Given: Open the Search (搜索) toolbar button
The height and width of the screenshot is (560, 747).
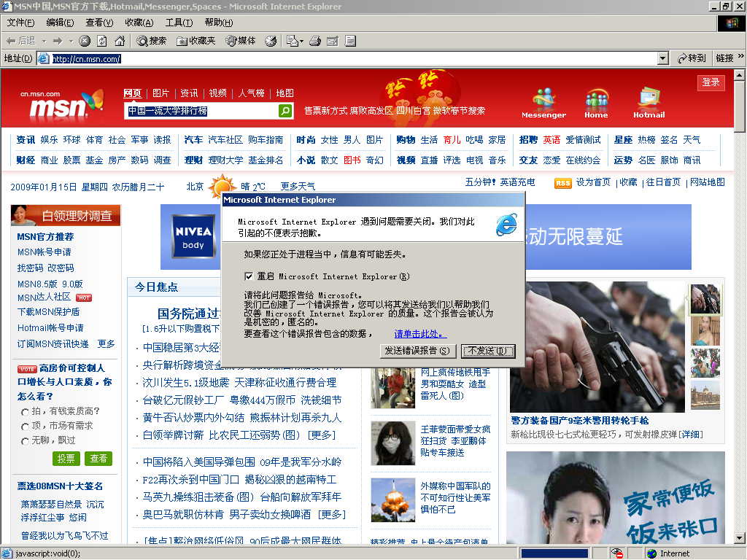Looking at the screenshot, I should 152,41.
